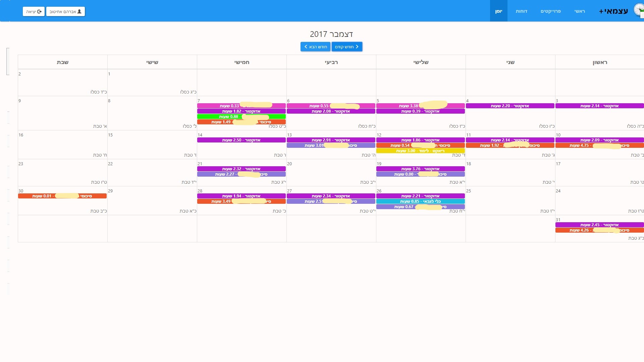Go to previous month (חודש קודם)
Image resolution: width=644 pixels, height=362 pixels.
click(347, 47)
